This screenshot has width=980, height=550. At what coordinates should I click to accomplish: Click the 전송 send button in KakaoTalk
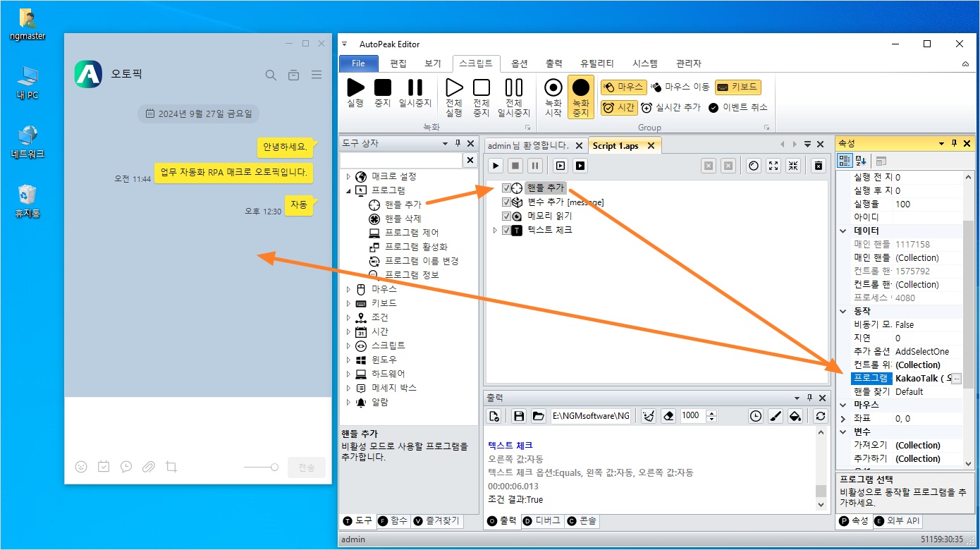tap(307, 468)
